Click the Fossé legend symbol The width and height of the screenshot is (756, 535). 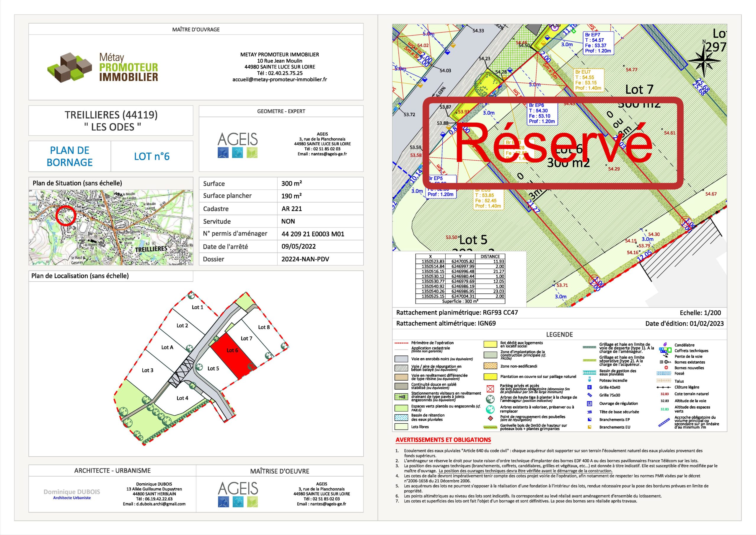tap(664, 373)
